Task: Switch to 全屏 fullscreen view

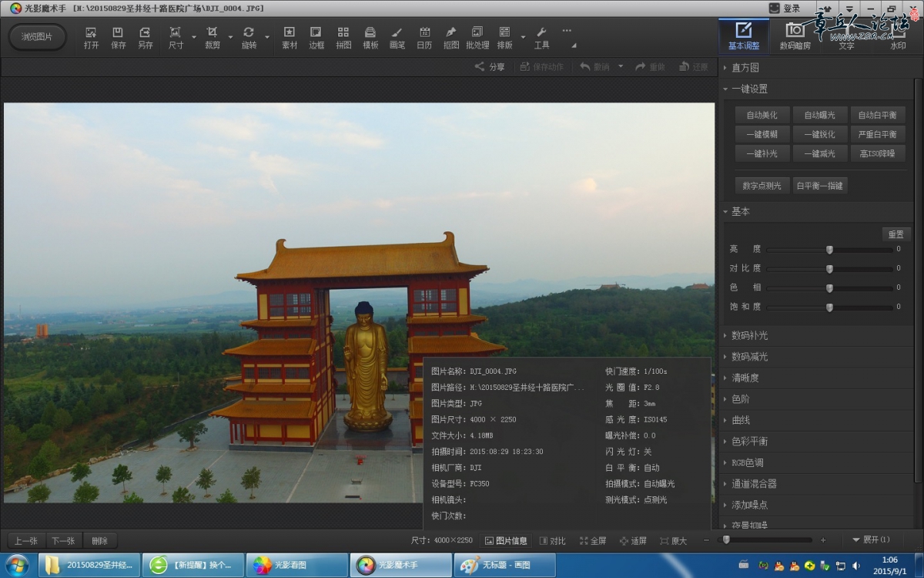Action: 593,541
